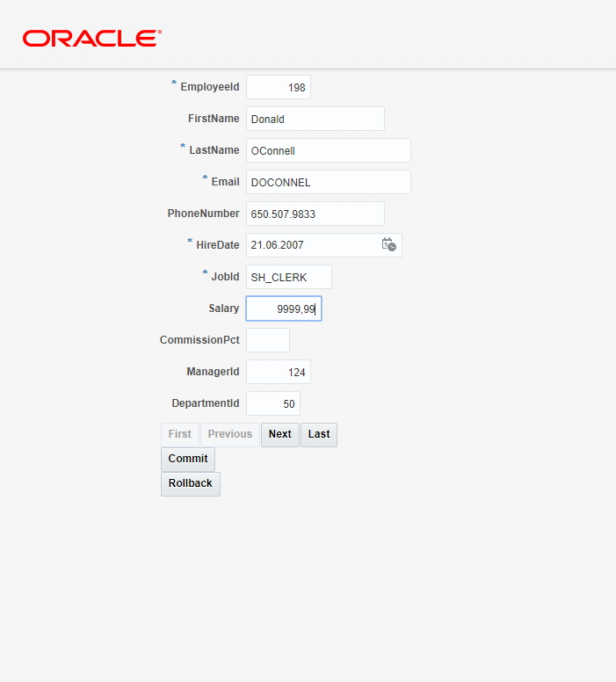
Task: Click into the LastName field with OConnell
Action: point(329,150)
